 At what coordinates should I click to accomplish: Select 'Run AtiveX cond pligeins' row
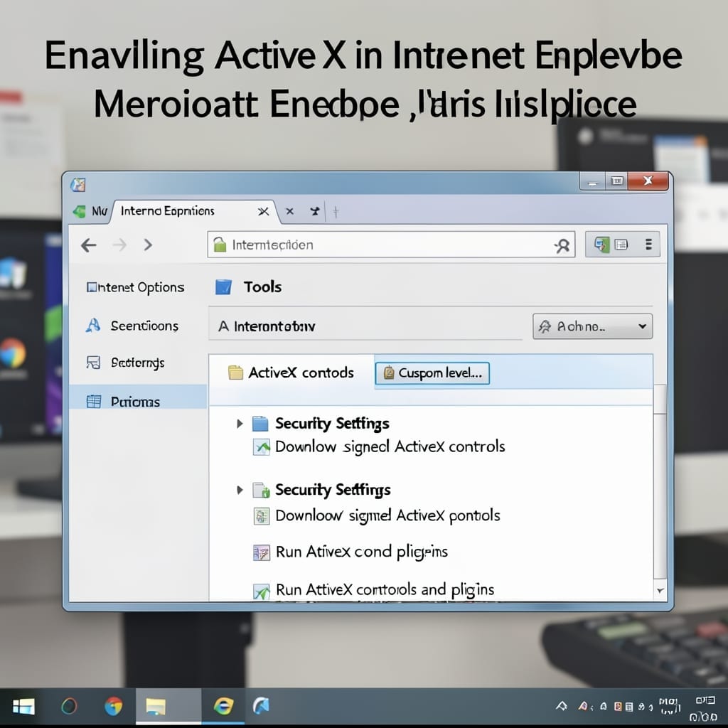click(x=350, y=552)
